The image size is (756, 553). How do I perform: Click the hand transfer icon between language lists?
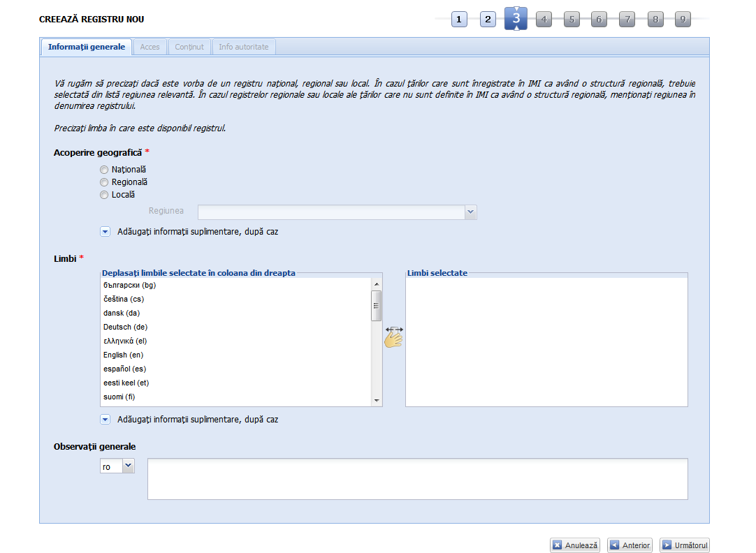394,337
